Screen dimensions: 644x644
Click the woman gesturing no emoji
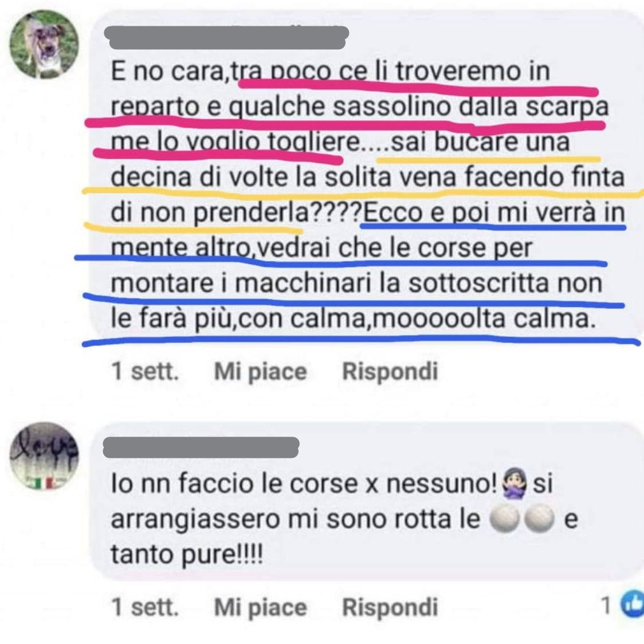point(514,484)
